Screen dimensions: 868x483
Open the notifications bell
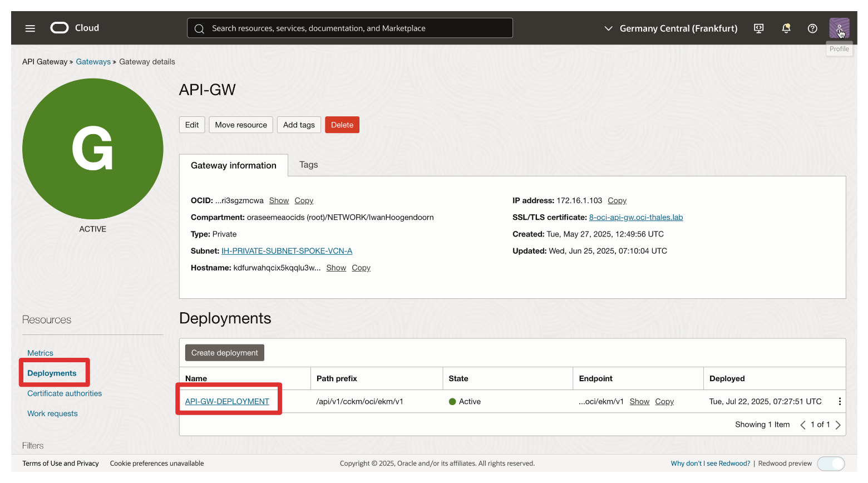(786, 28)
